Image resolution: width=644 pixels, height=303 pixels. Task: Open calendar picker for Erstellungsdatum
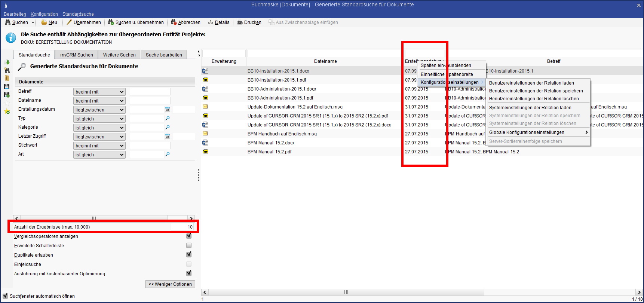point(167,110)
